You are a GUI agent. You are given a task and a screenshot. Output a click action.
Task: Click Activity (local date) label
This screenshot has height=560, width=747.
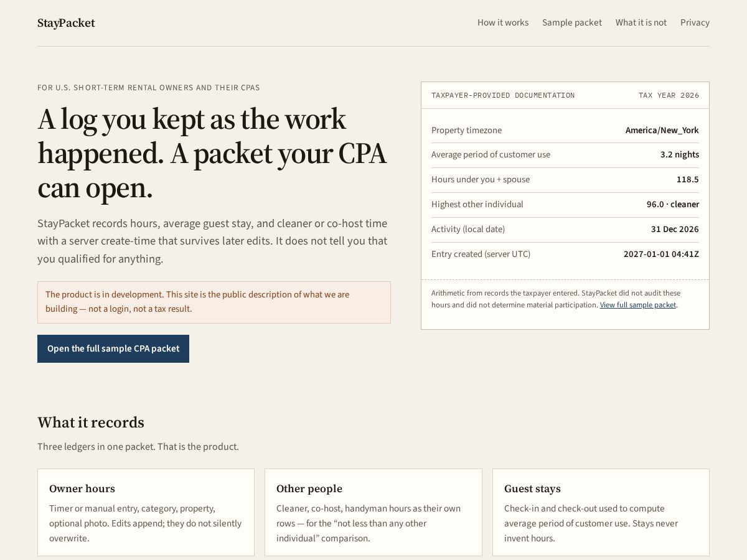[x=468, y=229]
